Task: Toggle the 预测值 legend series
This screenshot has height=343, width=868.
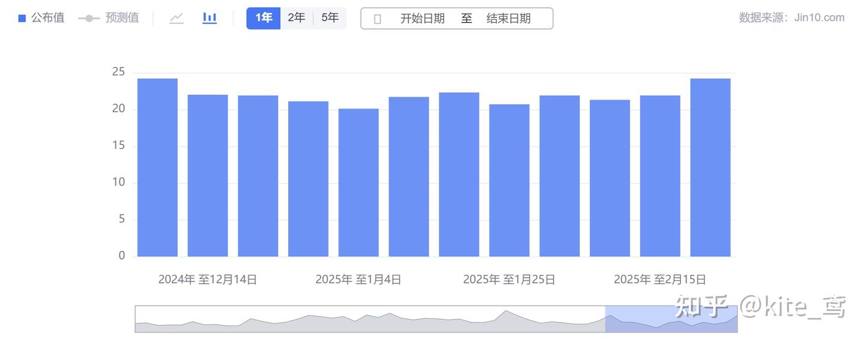Action: click(108, 18)
